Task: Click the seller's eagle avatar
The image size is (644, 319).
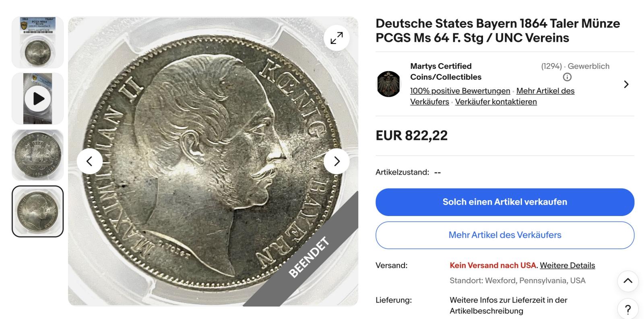Action: click(x=388, y=84)
